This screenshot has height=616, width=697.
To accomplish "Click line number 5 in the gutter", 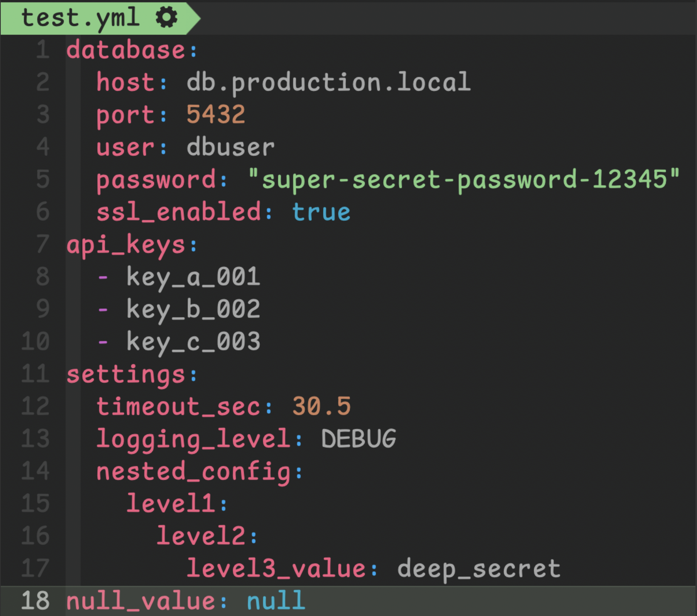I will [42, 179].
